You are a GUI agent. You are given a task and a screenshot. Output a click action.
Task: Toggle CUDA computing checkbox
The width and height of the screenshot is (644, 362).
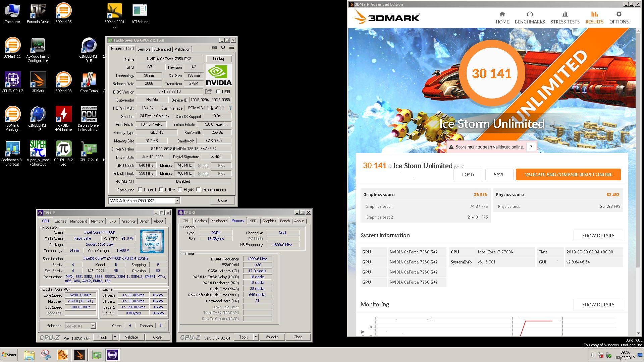pos(161,189)
